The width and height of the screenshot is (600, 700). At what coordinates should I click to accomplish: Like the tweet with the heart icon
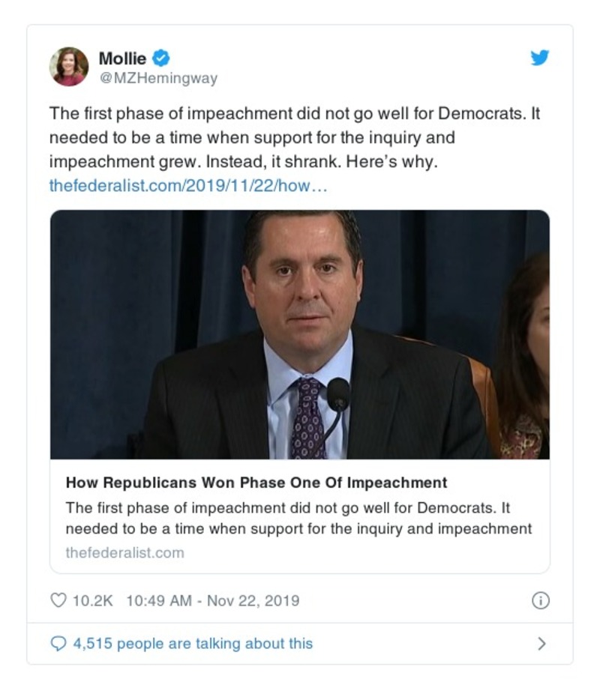pyautogui.click(x=58, y=600)
